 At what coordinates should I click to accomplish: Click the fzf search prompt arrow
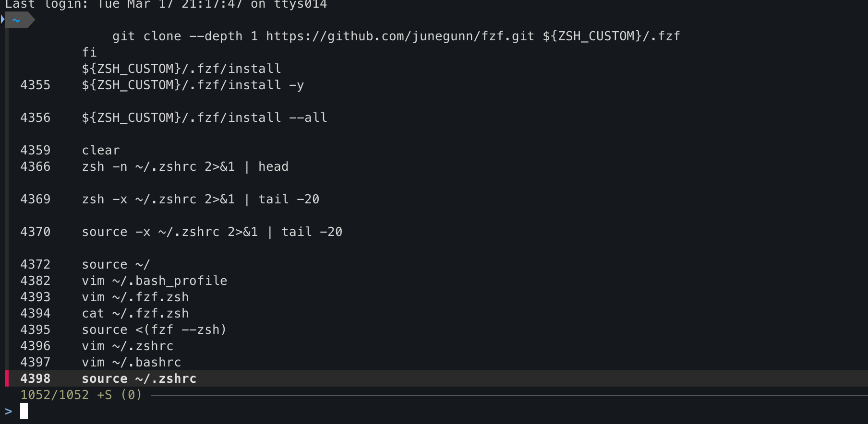tap(9, 411)
